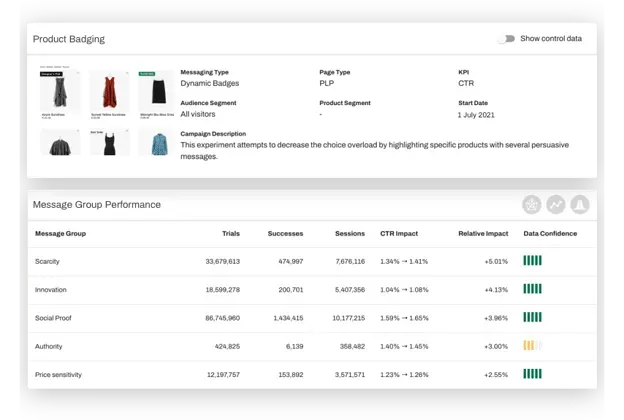
Task: Click the Messaging Type label
Action: pos(205,72)
